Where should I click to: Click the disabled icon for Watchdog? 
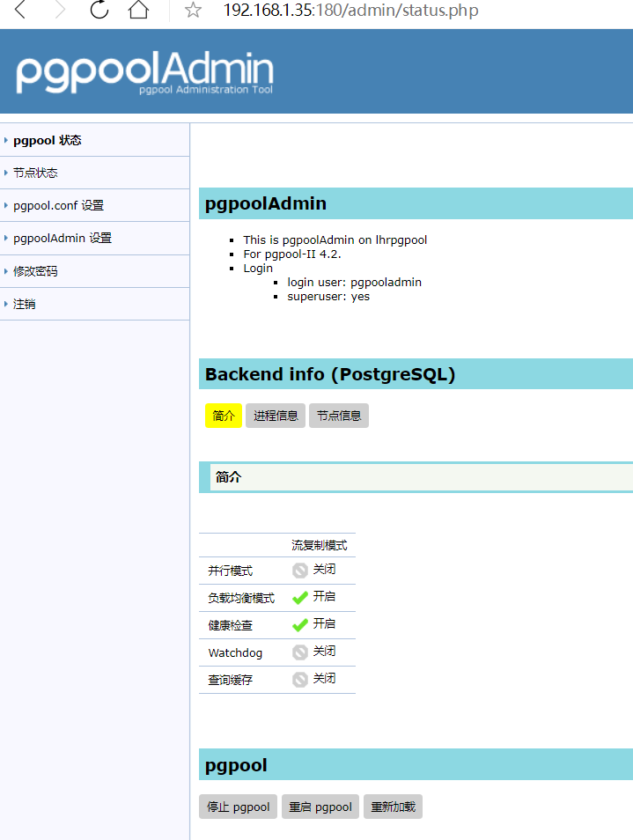300,652
